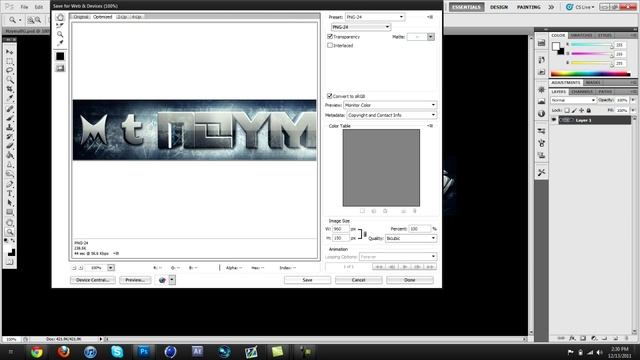
Task: Open the Metadata dropdown
Action: (391, 115)
